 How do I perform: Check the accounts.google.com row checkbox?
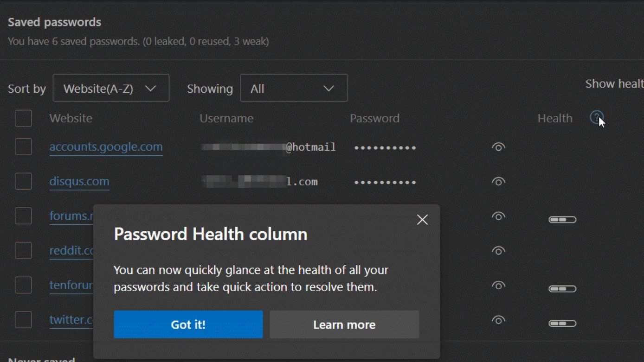23,147
